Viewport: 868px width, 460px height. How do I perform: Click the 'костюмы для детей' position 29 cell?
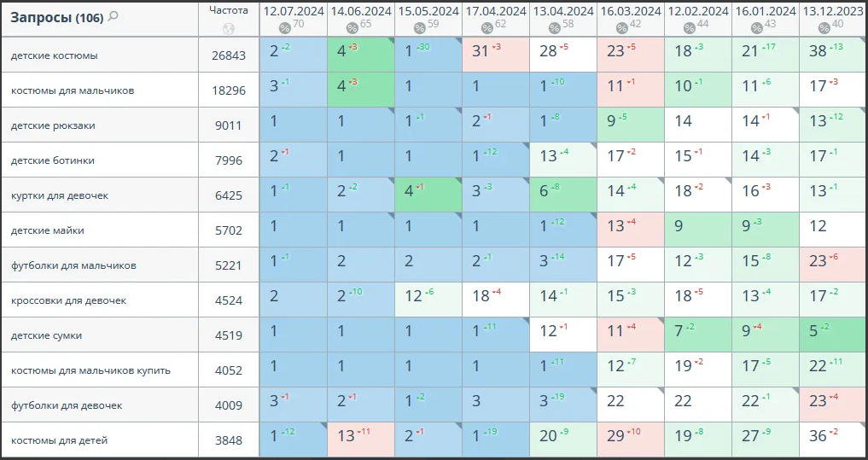[630, 440]
